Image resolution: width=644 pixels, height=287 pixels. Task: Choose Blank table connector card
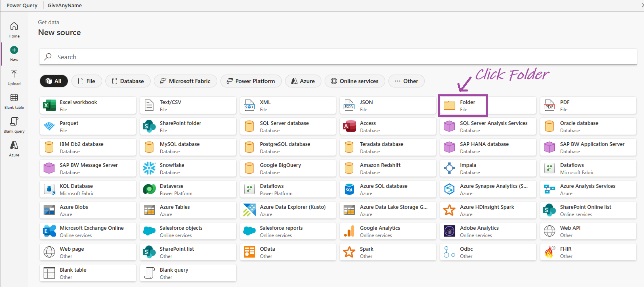88,273
